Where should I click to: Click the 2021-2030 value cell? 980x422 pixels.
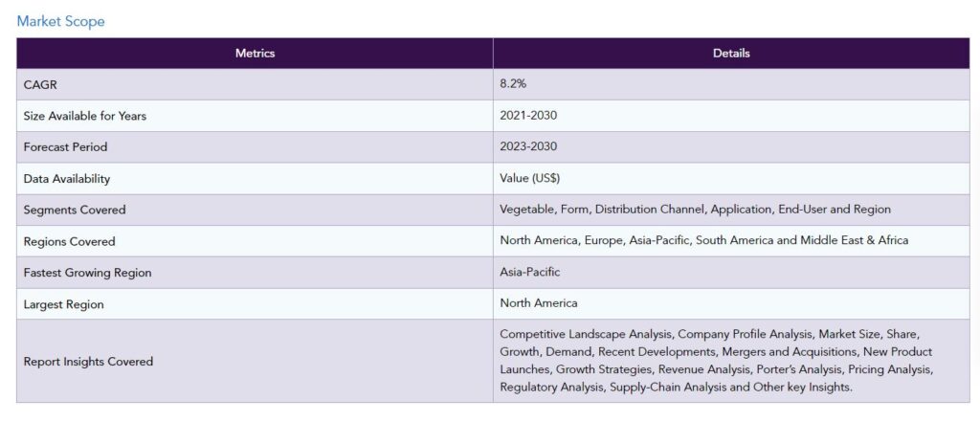(731, 116)
